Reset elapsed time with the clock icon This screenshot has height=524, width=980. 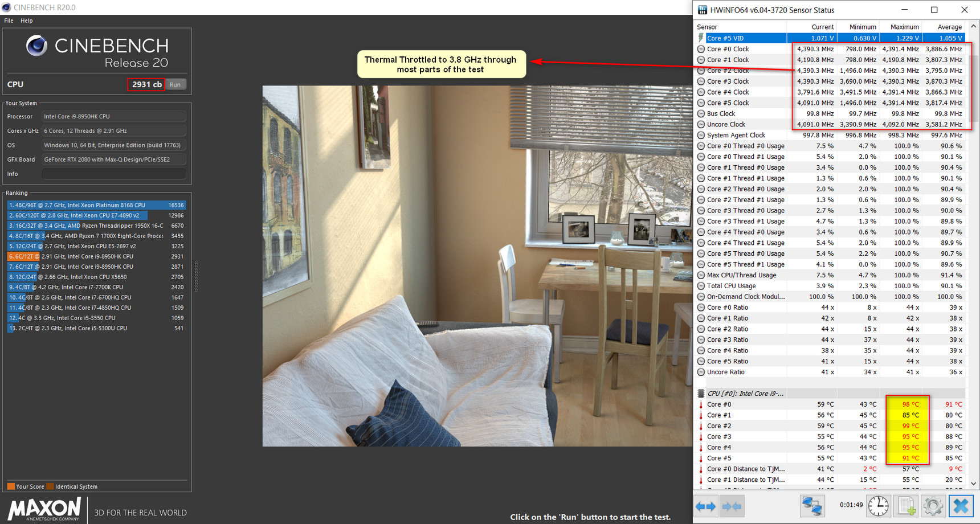coord(878,506)
